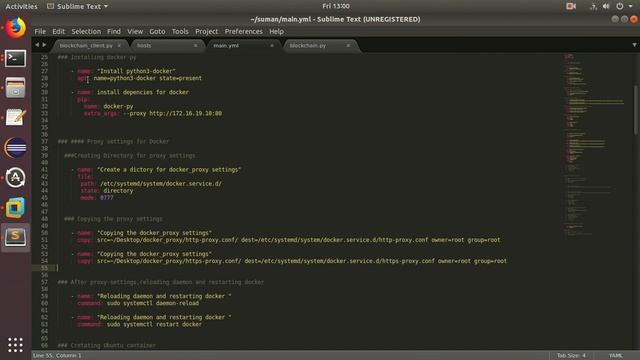Viewport: 640px width, 360px height.
Task: Click line number 41 in the gutter
Action: pos(44,170)
